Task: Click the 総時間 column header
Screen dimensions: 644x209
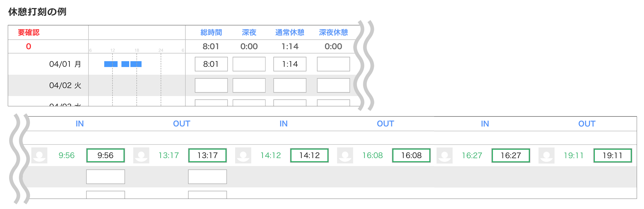Action: click(211, 32)
